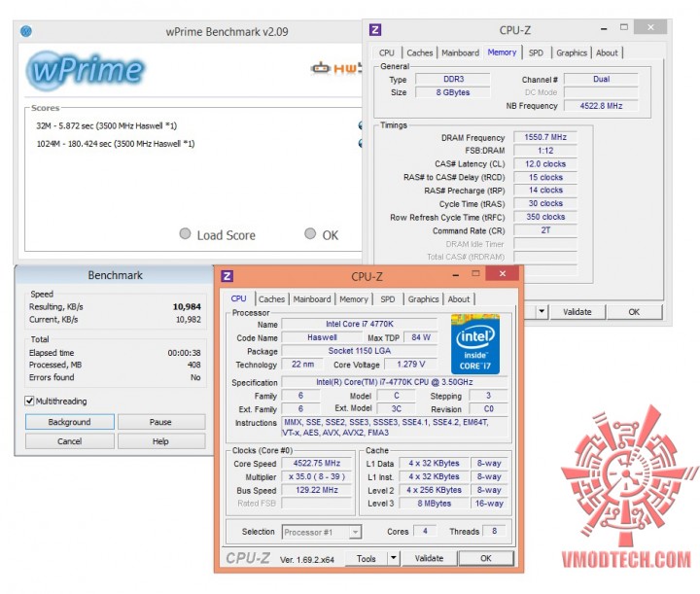
Task: Click Validate in front CPU-Z window
Action: 429,558
